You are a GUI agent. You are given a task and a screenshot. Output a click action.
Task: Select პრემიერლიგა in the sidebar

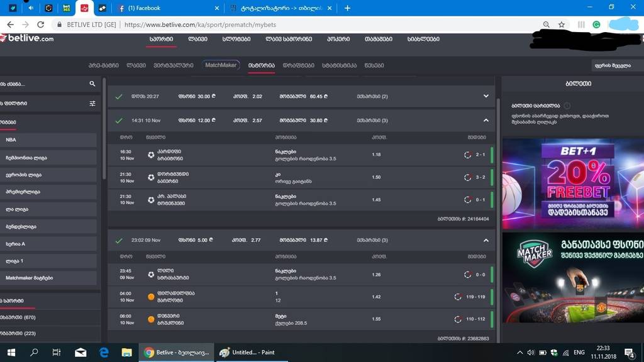48,192
